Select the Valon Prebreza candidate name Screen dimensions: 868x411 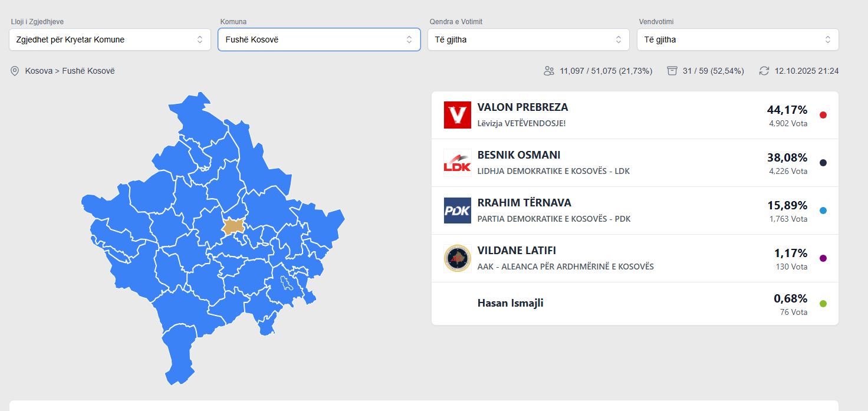[522, 107]
